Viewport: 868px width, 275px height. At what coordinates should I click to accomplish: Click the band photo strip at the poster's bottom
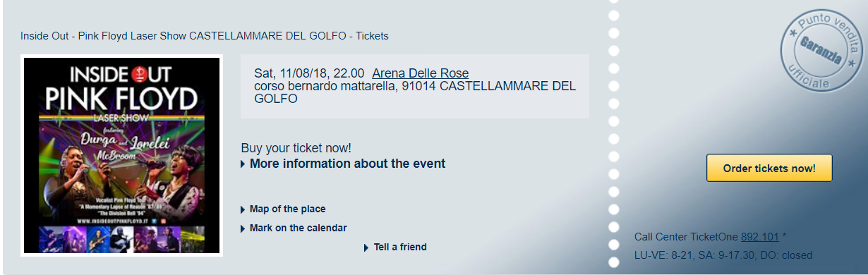point(123,238)
